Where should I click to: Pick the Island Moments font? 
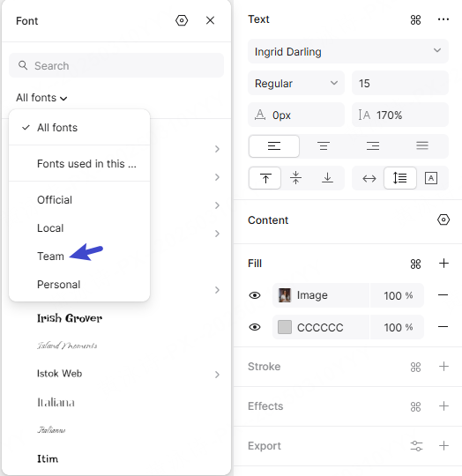click(67, 346)
